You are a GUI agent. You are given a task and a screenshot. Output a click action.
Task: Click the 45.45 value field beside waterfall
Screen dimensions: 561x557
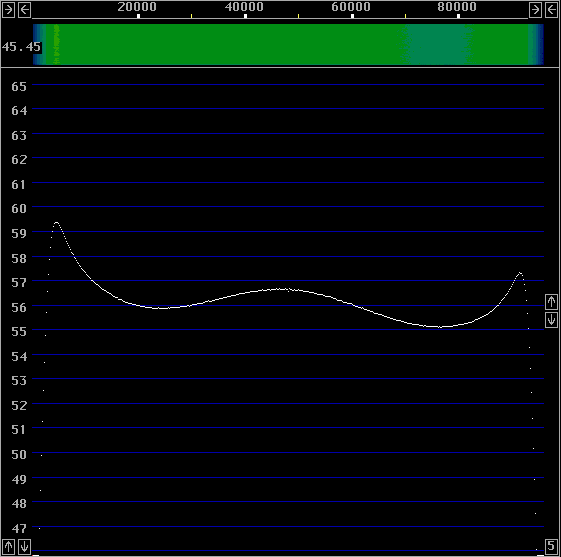(21, 47)
